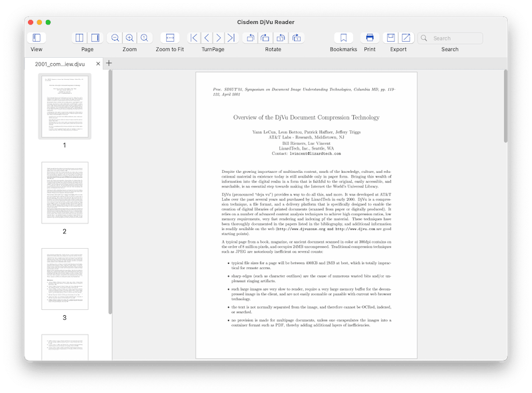532x393 pixels.
Task: Go to the next page
Action: [219, 38]
